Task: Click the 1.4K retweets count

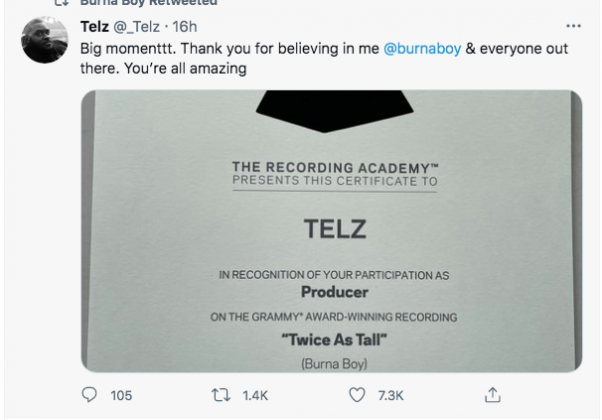Action: 254,396
